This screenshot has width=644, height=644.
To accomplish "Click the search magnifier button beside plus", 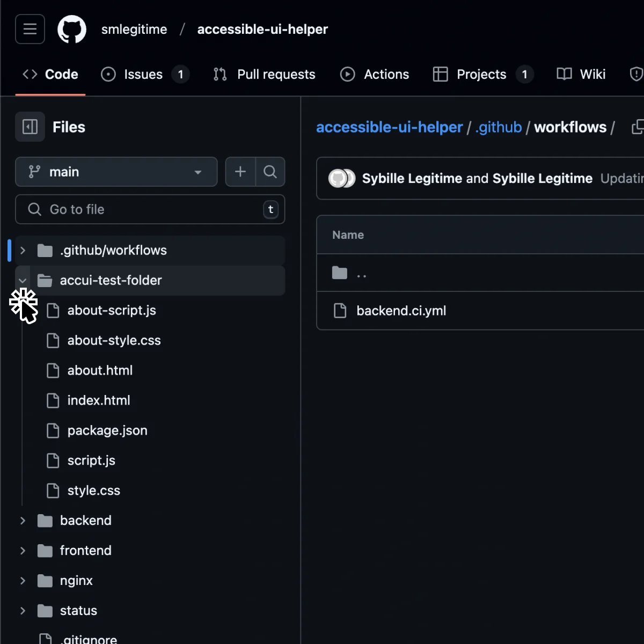I will pos(270,172).
